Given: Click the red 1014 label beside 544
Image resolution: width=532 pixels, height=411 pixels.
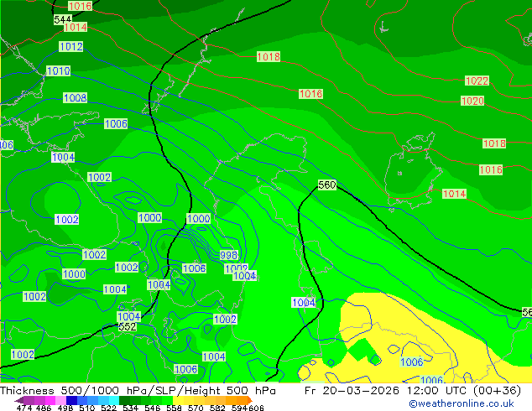Looking at the screenshot, I should click(x=76, y=27).
